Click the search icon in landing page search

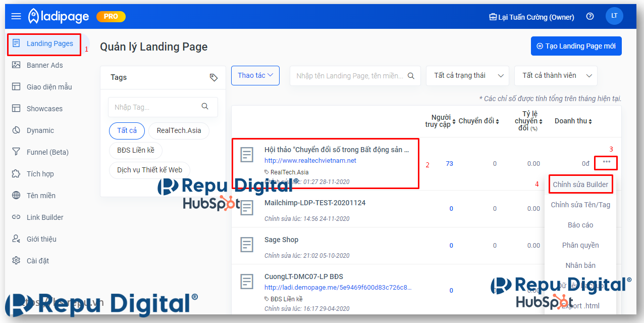411,76
